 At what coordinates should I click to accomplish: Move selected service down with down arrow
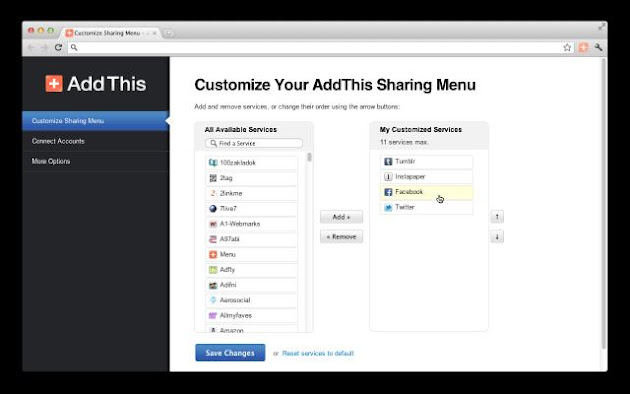click(x=497, y=237)
